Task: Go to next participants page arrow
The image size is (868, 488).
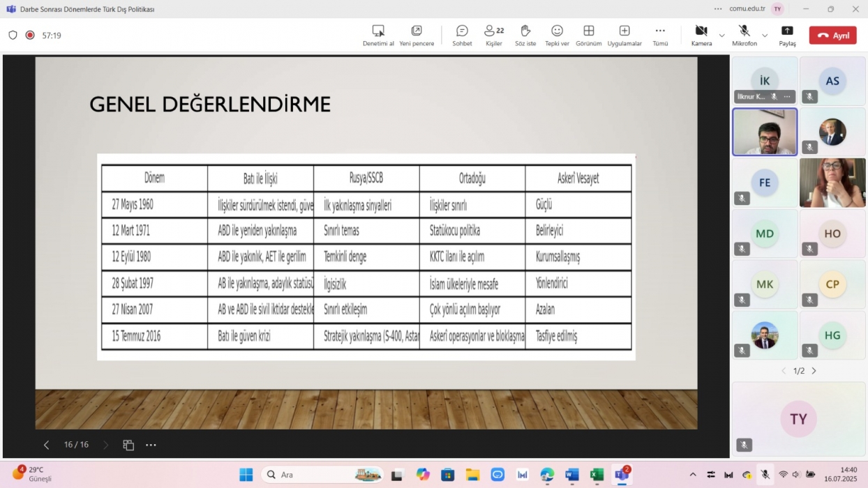Action: tap(814, 371)
